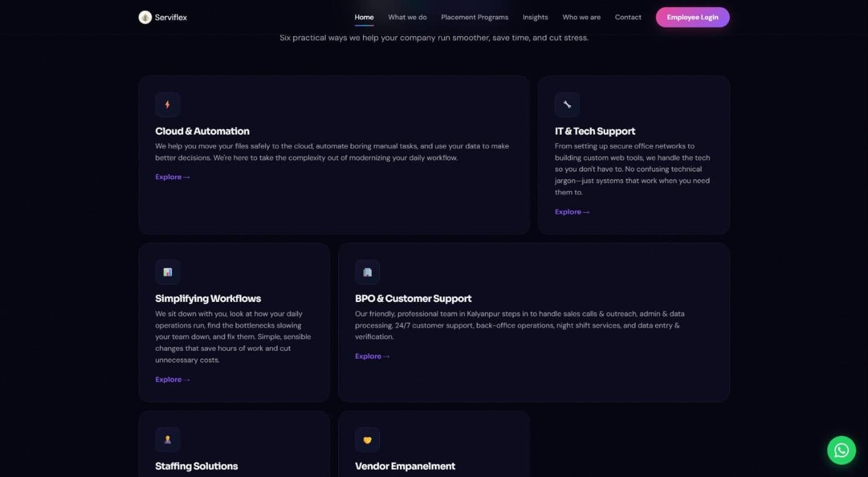Open the What we do menu item

click(408, 17)
